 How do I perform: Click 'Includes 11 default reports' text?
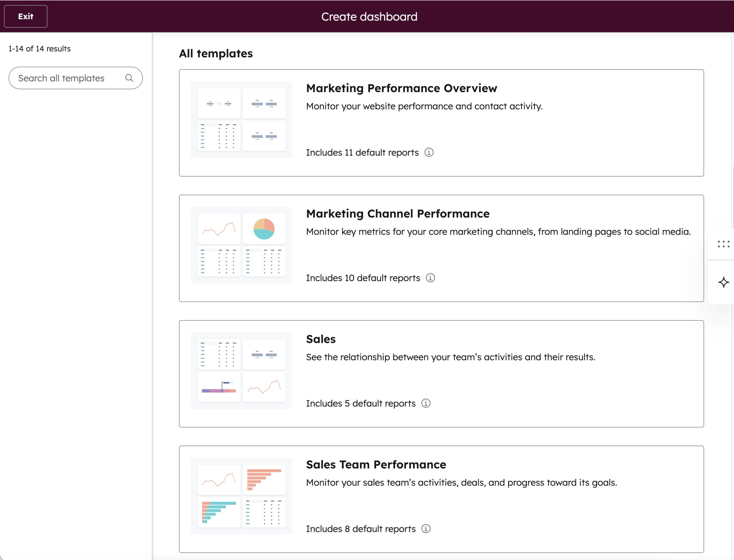click(x=362, y=152)
